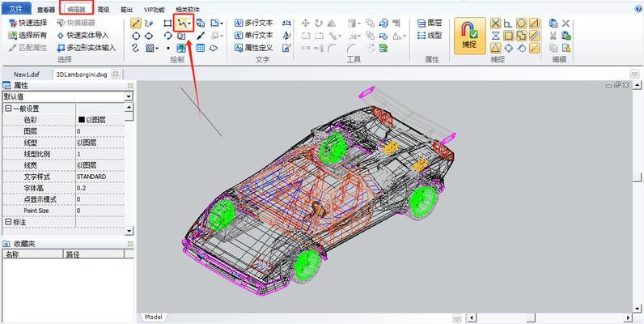644x324 pixels.
Task: Open the 图层 layers button
Action: click(x=430, y=23)
